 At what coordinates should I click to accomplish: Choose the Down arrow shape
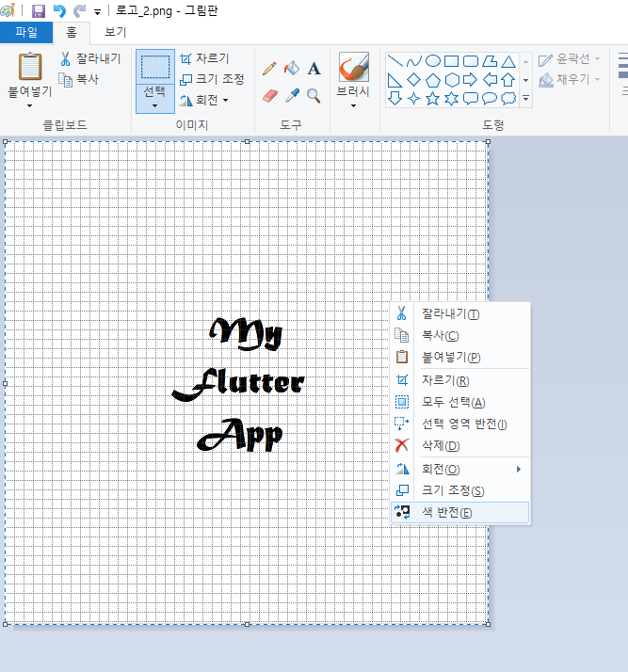click(395, 99)
